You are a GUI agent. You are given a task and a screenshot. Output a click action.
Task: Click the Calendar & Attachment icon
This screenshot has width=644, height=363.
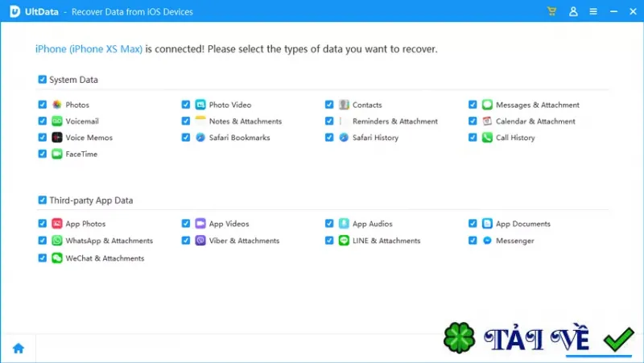[x=487, y=122]
